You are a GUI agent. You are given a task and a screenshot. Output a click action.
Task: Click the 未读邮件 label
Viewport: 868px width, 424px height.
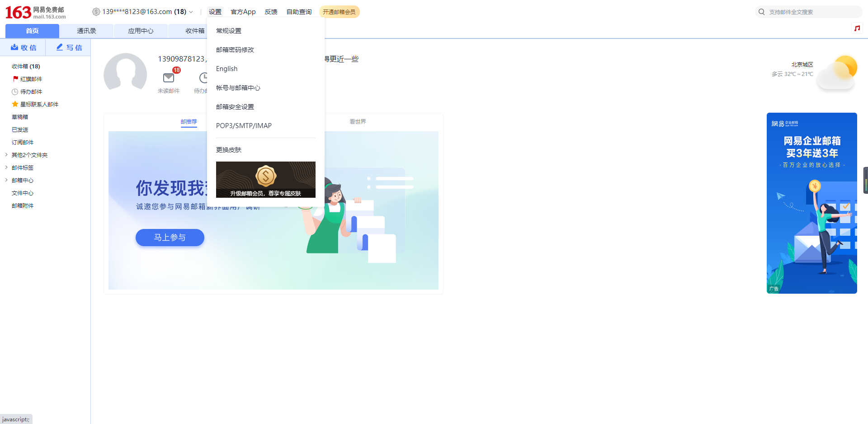point(169,91)
